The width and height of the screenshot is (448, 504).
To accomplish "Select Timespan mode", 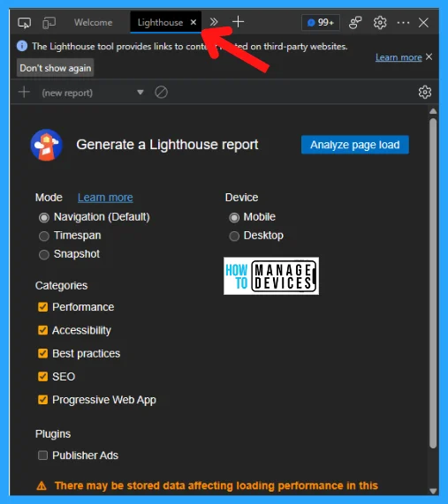I will tap(44, 237).
